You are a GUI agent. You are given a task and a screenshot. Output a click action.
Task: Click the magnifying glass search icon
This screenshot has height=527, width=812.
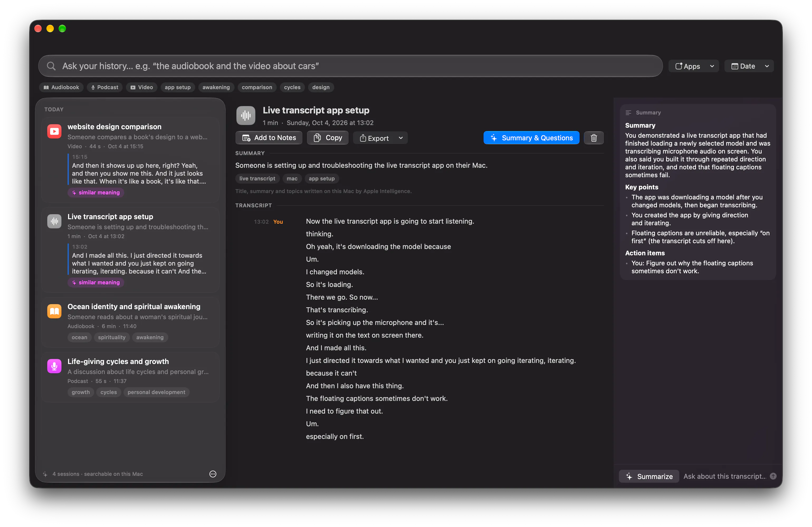coord(51,66)
